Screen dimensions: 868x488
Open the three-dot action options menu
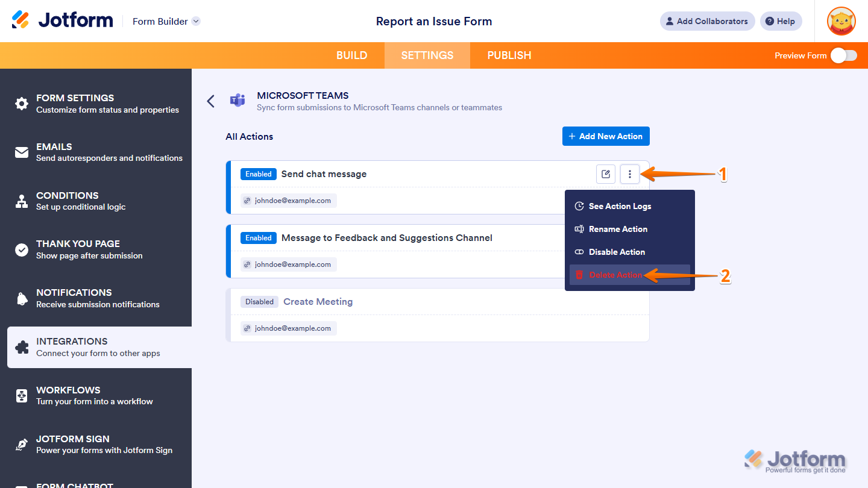(x=629, y=174)
